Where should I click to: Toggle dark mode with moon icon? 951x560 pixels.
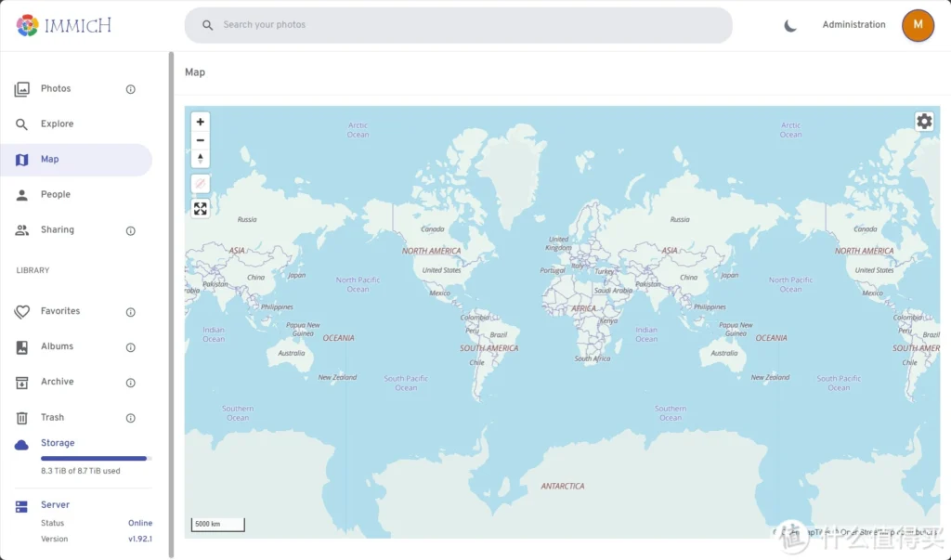click(790, 25)
